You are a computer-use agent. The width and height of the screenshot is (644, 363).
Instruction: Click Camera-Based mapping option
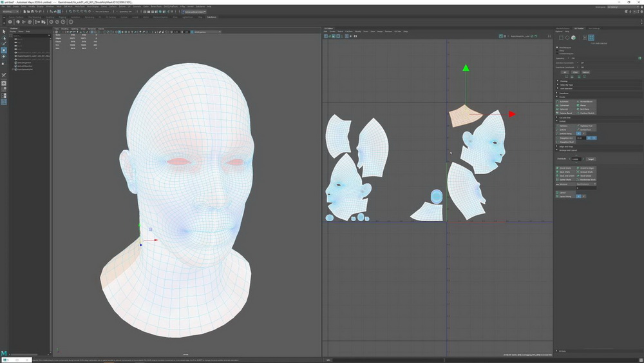565,113
